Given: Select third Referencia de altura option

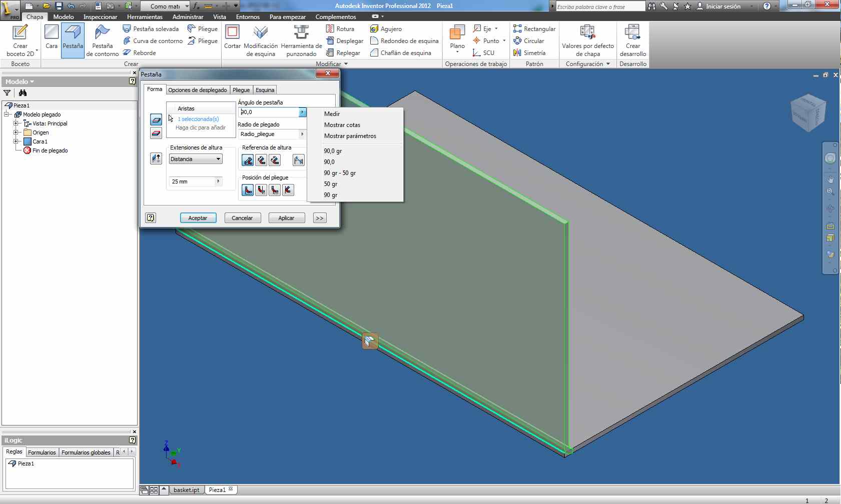Looking at the screenshot, I should [275, 160].
